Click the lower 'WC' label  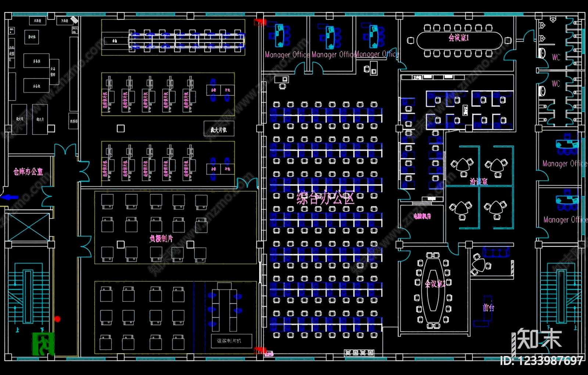(556, 83)
